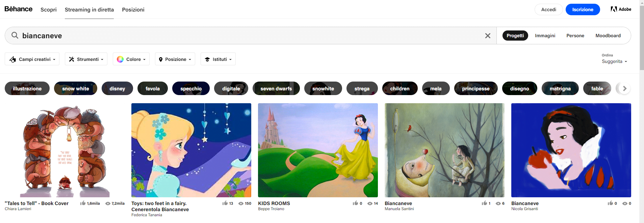Click views icon on Nicola Grisanti's Biancaneve
This screenshot has height=223, width=644.
pyautogui.click(x=625, y=203)
